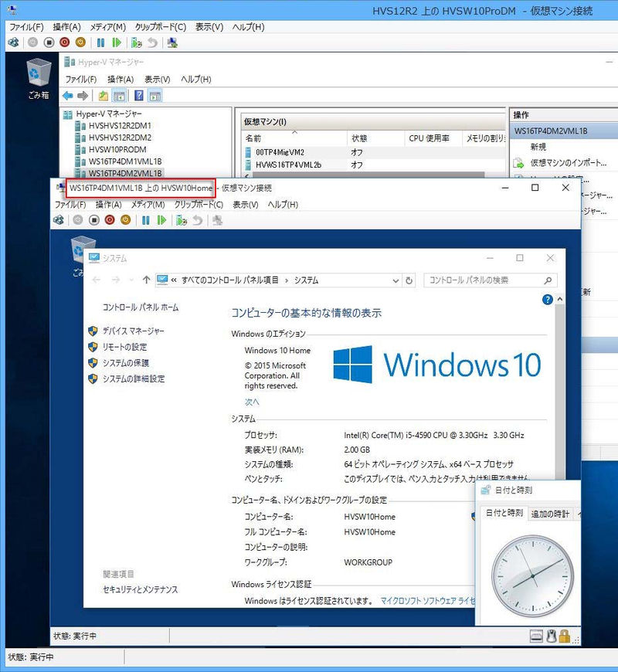Click the blue Back arrow in Hyper-V Manager
This screenshot has height=672, width=618.
[x=68, y=96]
